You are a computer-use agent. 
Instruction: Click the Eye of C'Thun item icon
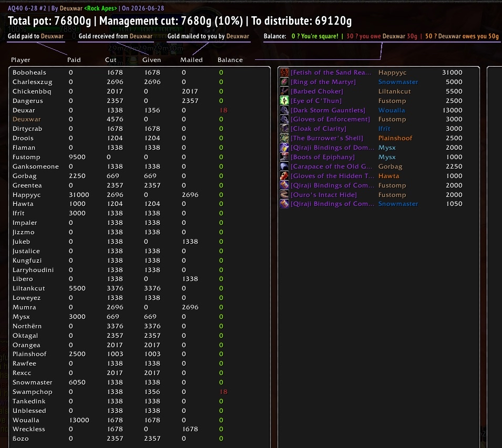click(284, 101)
